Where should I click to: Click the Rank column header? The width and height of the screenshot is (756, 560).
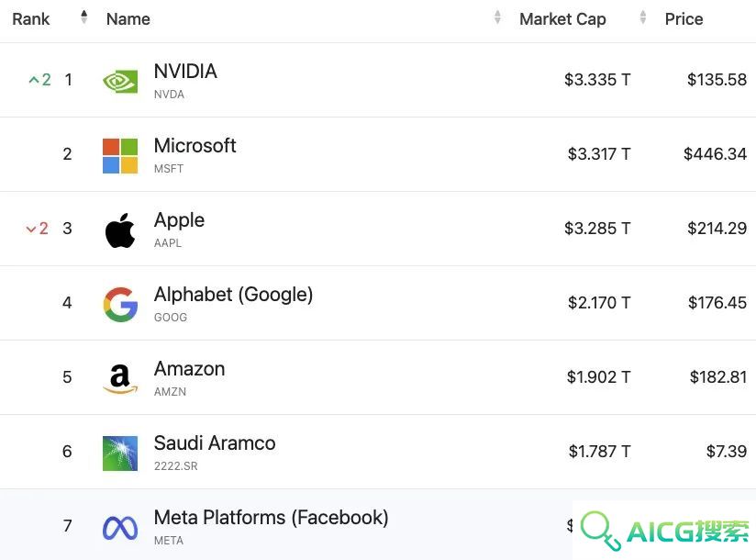tap(31, 18)
